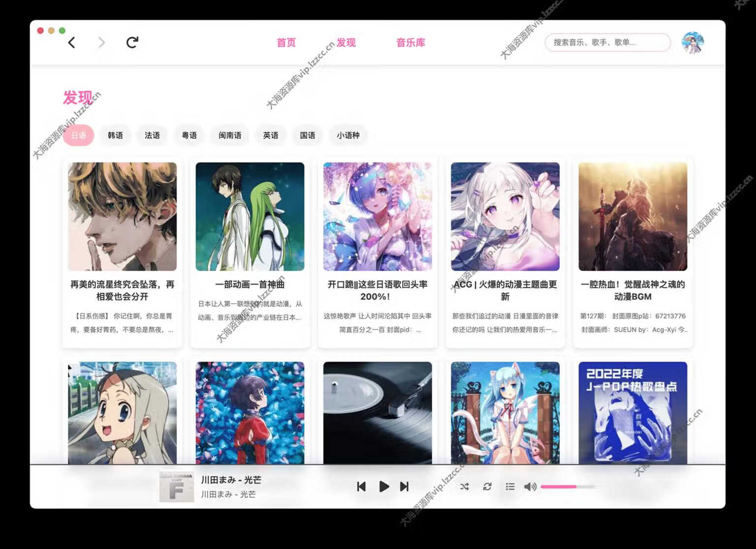Click the song title 川田まみ - 光芒
Viewport: 756px width, 549px height.
click(231, 480)
